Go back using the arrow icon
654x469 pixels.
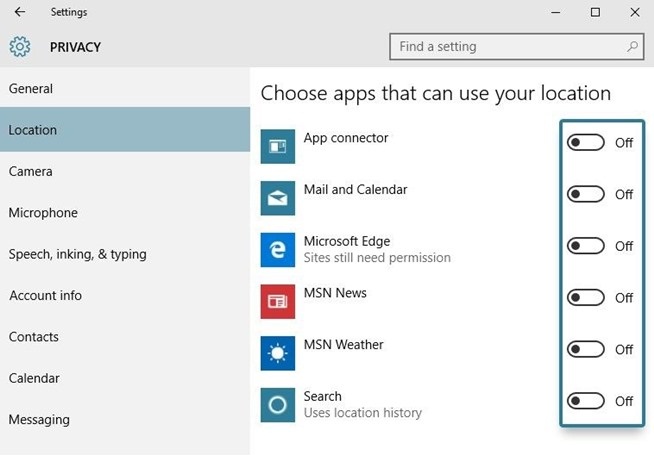pos(20,12)
